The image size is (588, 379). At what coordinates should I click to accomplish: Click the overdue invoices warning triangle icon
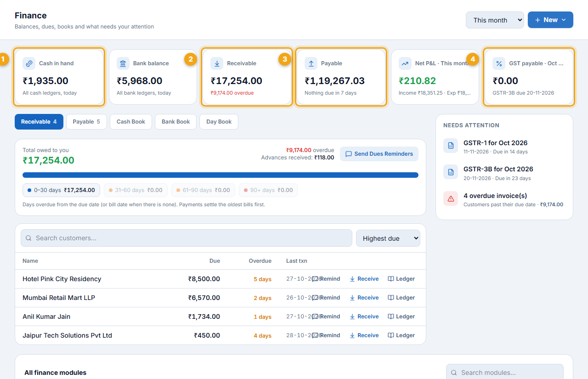[451, 198]
